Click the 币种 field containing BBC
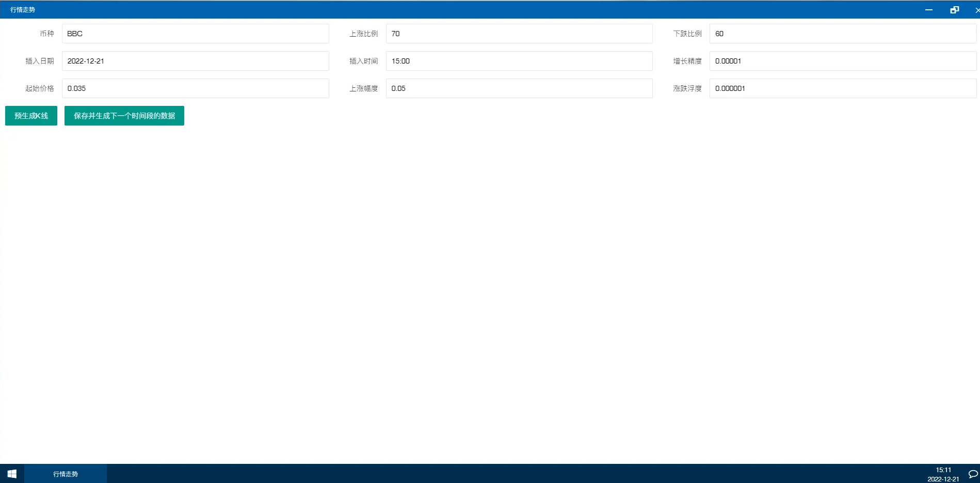The image size is (980, 483). coord(195,34)
